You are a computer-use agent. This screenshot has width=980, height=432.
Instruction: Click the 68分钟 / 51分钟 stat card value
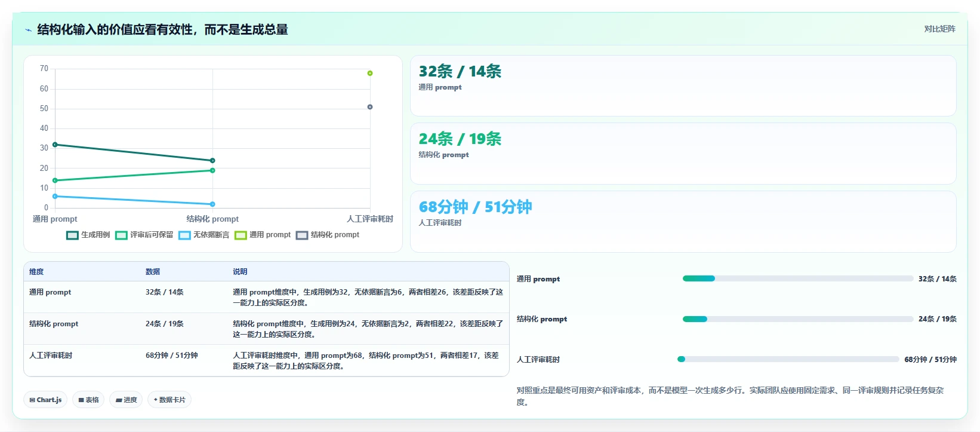[475, 207]
